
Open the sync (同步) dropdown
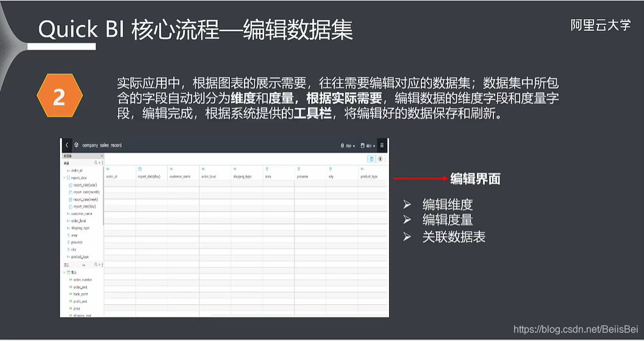pos(348,145)
